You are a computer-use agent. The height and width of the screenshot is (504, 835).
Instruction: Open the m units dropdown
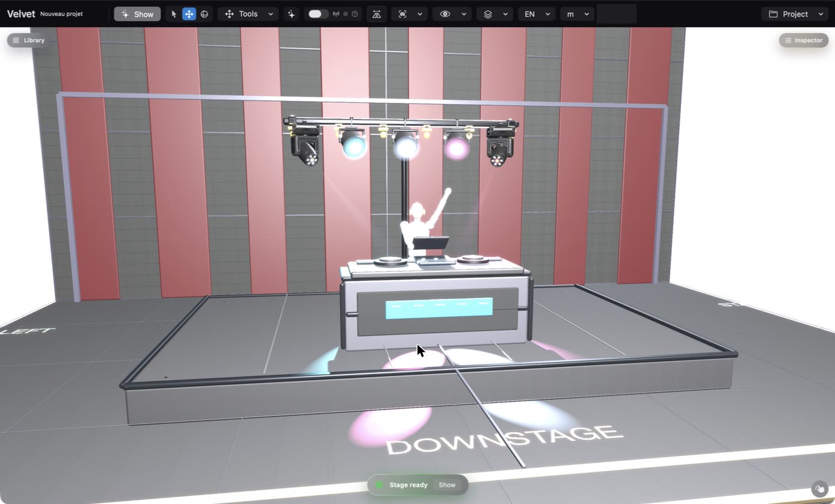pyautogui.click(x=578, y=14)
